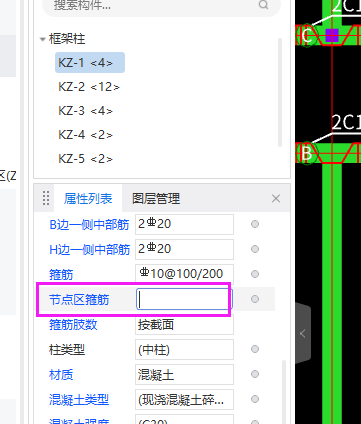Image resolution: width=361 pixels, height=424 pixels.
Task: Switch to the 图层管理 tab
Action: [x=156, y=199]
